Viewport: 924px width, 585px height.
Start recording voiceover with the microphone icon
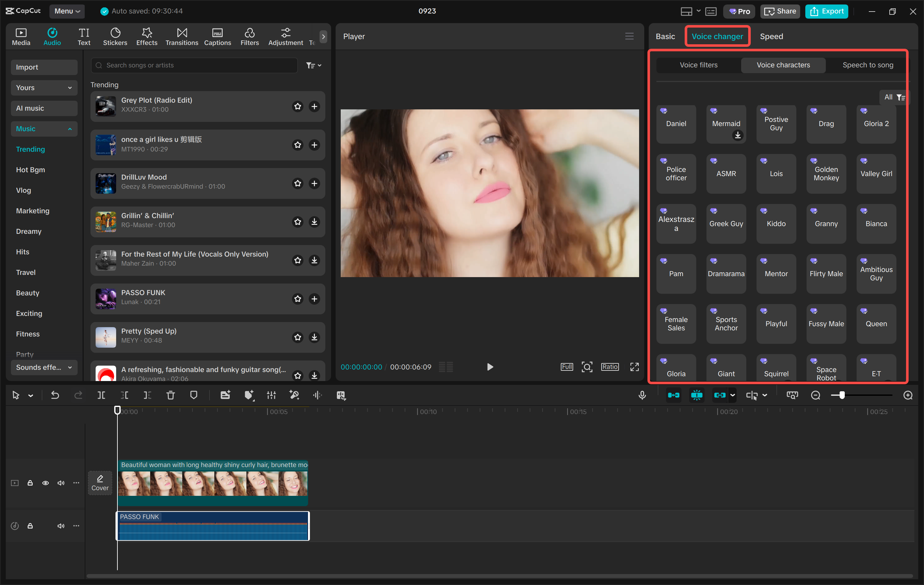pos(642,395)
